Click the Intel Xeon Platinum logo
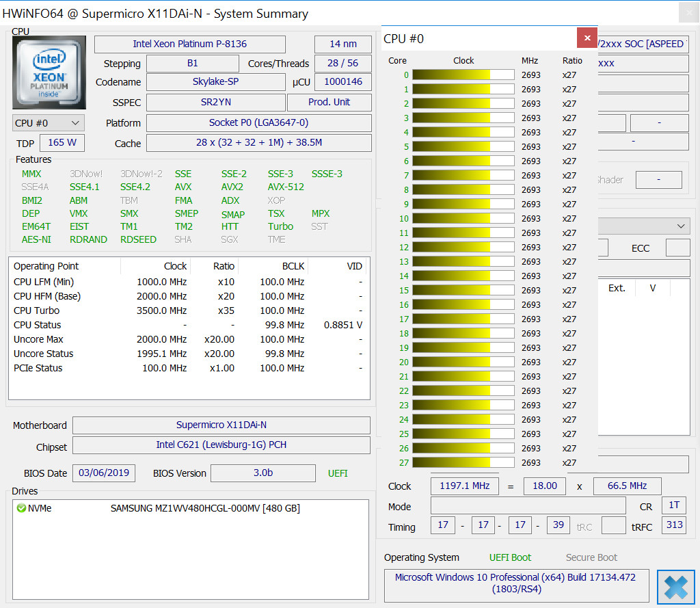 [50, 73]
